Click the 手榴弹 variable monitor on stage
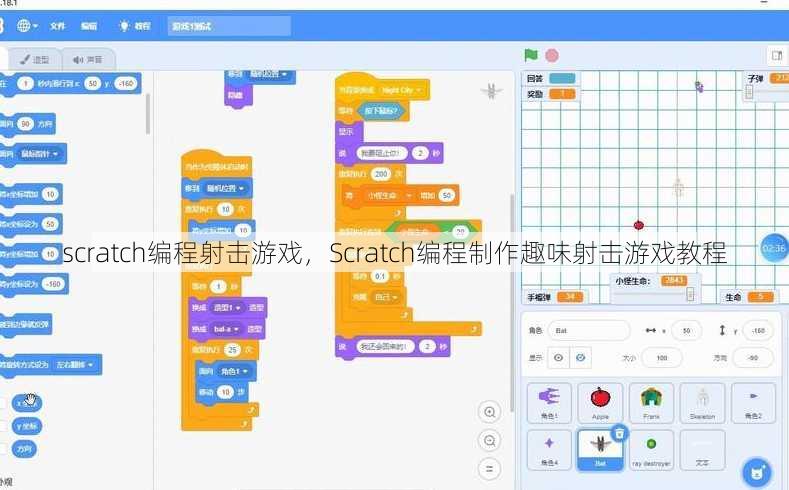Viewport: 789px width, 490px height. (555, 297)
